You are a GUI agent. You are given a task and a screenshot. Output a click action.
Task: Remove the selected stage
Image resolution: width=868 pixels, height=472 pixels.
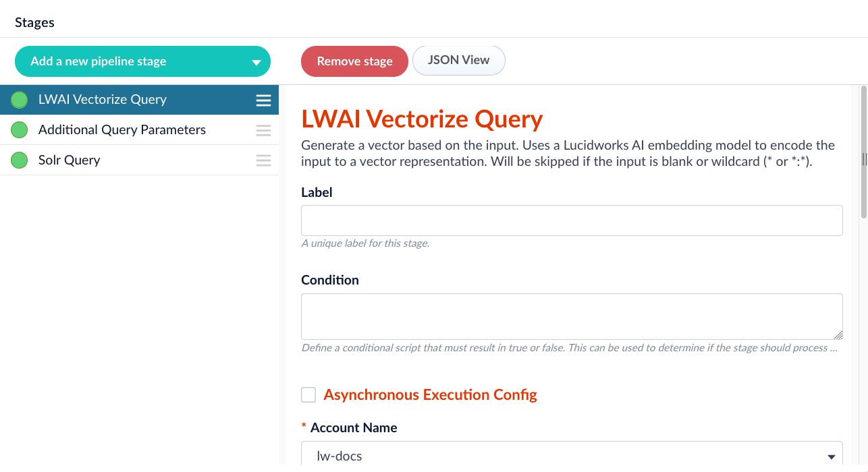(354, 61)
